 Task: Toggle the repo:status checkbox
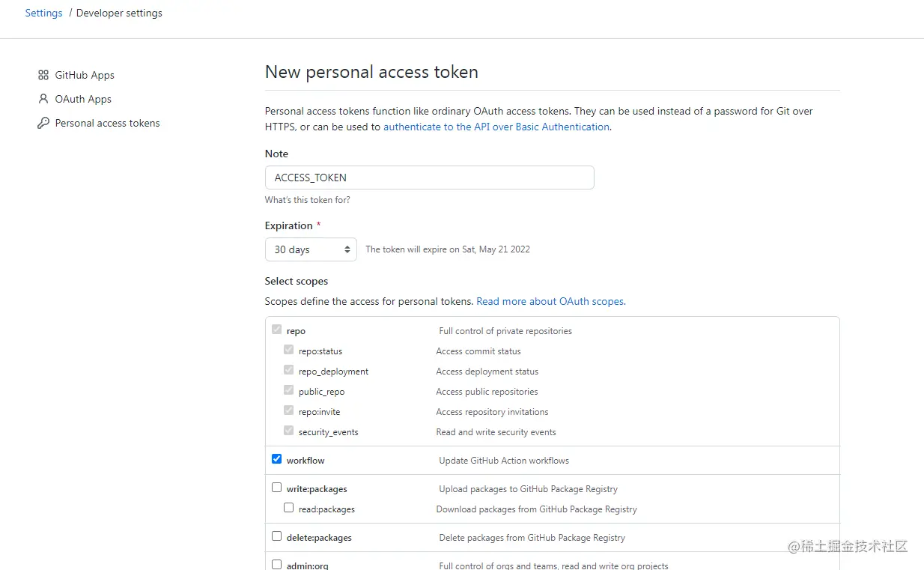pyautogui.click(x=288, y=350)
